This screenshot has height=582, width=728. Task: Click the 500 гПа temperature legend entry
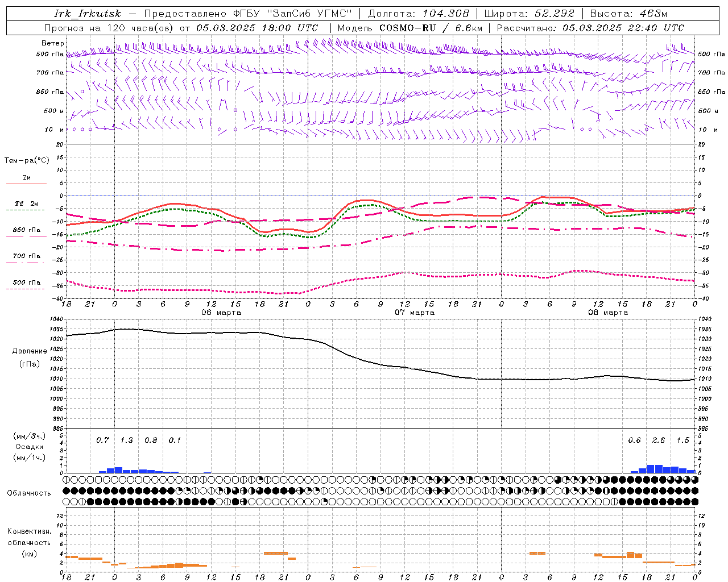27,282
